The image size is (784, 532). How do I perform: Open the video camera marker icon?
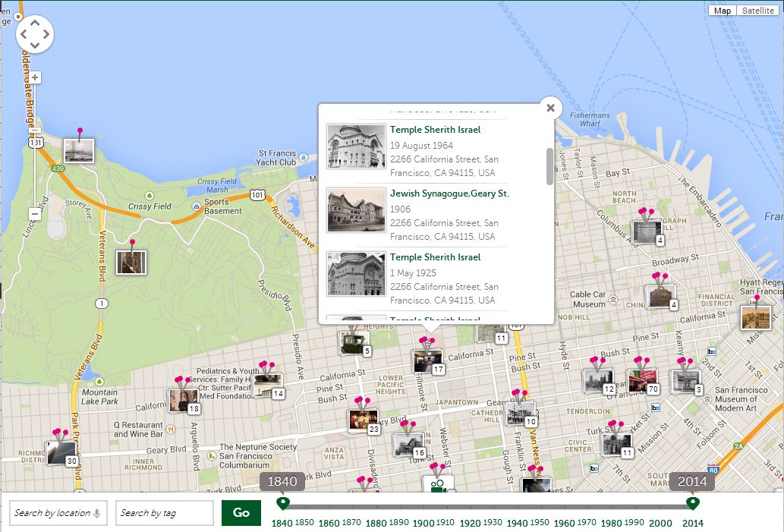(438, 483)
